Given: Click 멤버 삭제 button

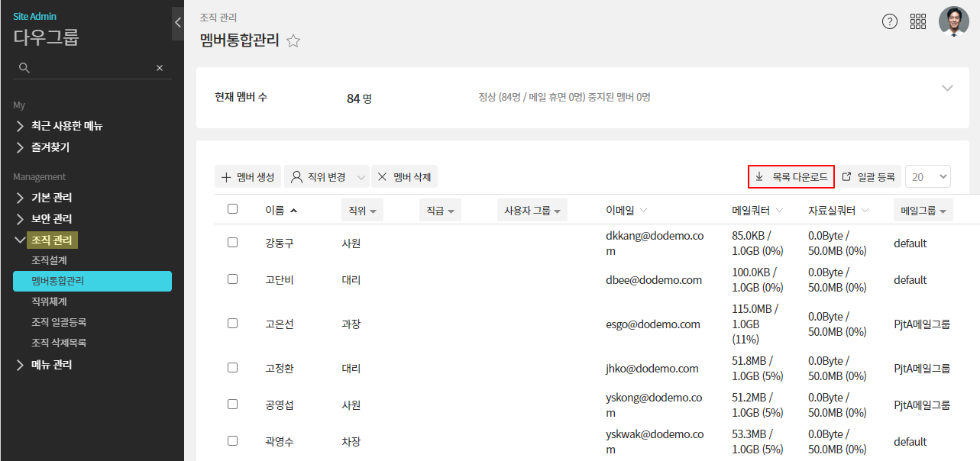Looking at the screenshot, I should [x=404, y=177].
